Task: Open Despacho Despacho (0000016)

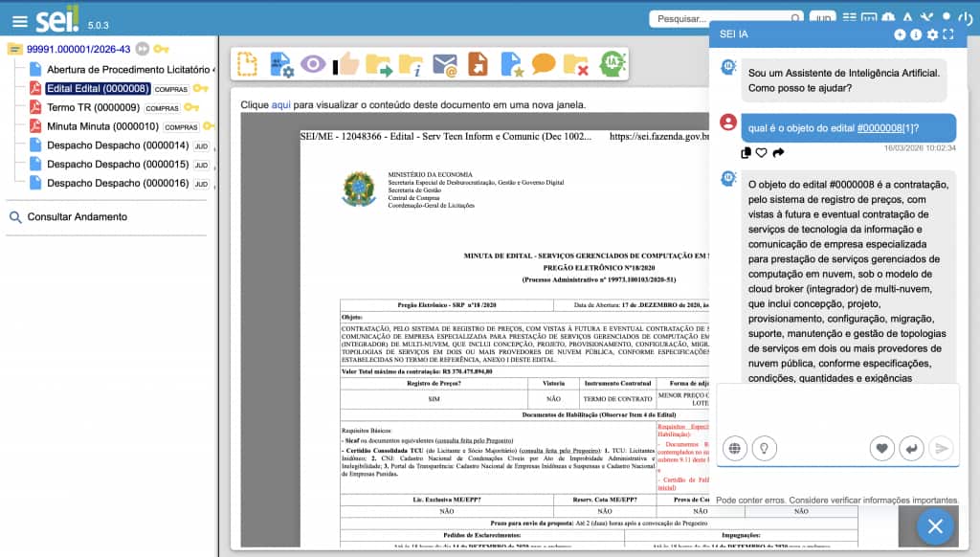Action: point(118,183)
